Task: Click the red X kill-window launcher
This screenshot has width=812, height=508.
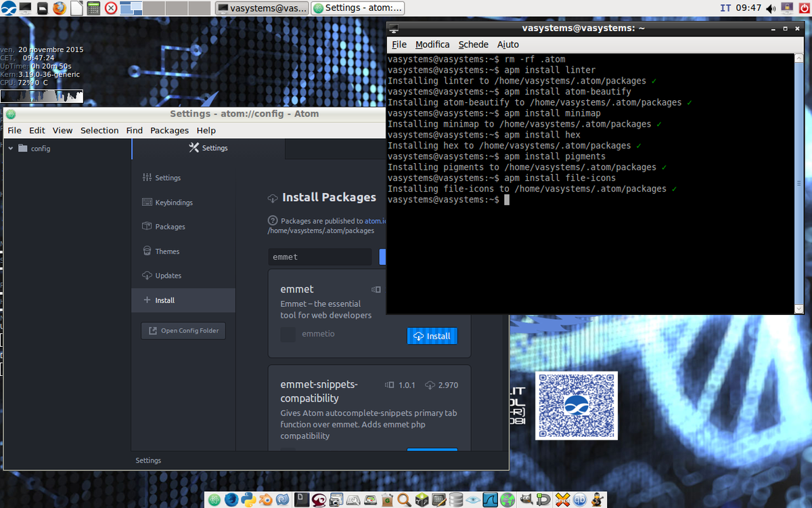Action: [x=111, y=8]
